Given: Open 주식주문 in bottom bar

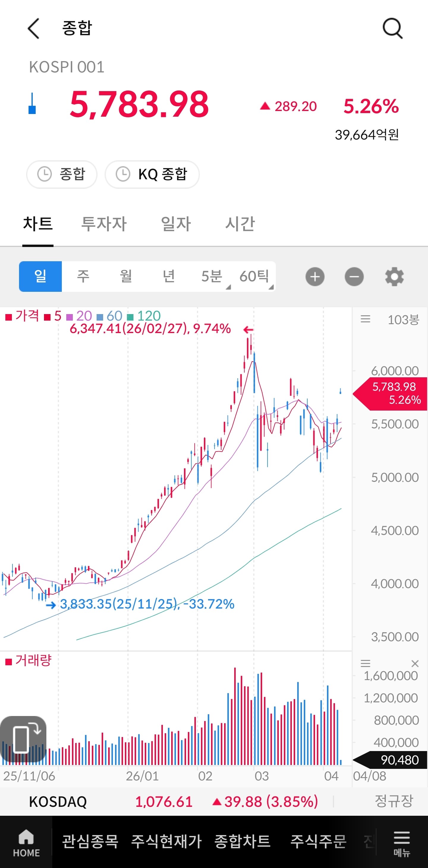Looking at the screenshot, I should (318, 841).
